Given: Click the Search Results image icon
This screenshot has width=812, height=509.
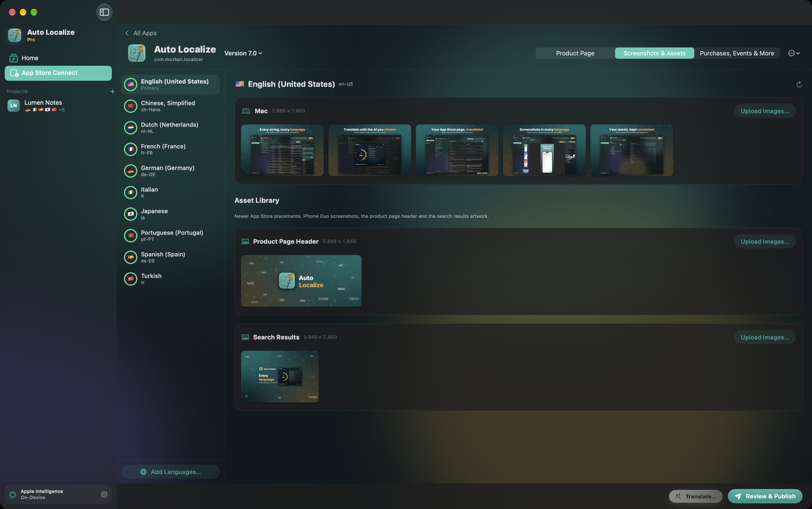Looking at the screenshot, I should tap(245, 337).
